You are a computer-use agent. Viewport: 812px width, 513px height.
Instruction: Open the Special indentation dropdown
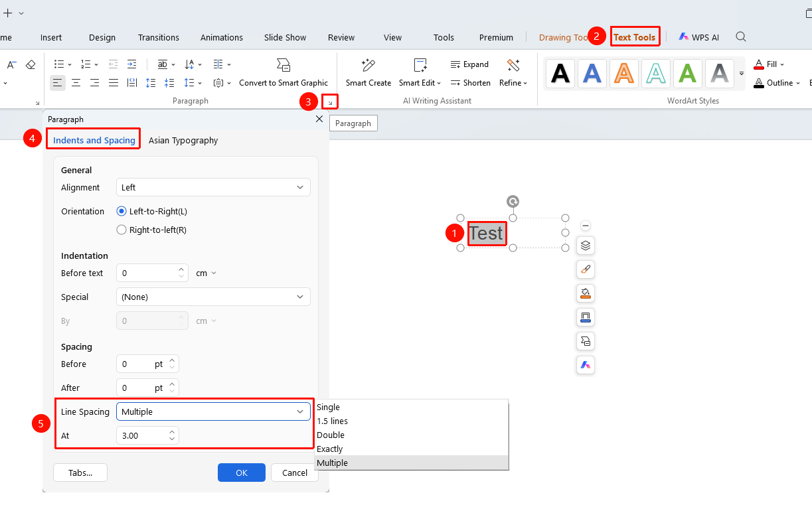(x=213, y=297)
